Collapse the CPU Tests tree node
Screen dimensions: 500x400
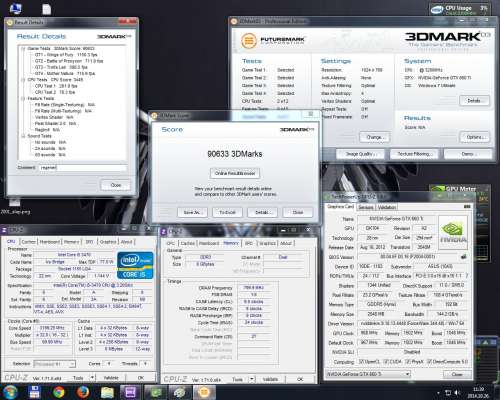pos(23,80)
